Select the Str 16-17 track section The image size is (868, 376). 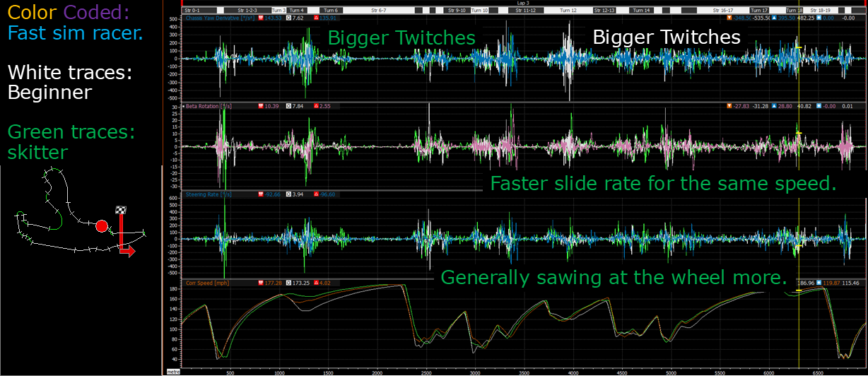(x=723, y=11)
